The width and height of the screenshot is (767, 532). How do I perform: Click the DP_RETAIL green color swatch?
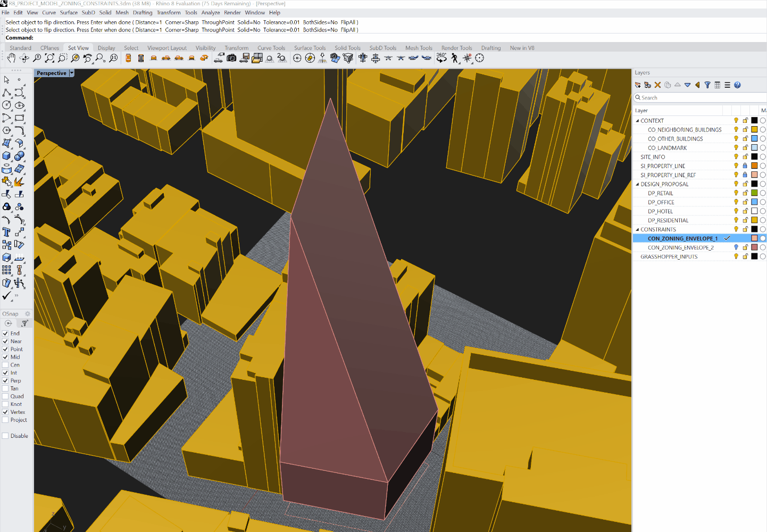point(754,193)
